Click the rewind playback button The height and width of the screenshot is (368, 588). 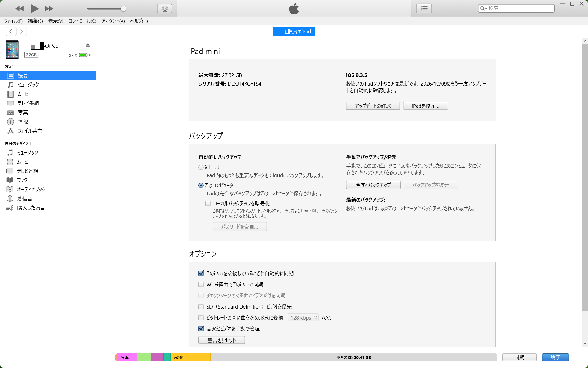tap(19, 9)
